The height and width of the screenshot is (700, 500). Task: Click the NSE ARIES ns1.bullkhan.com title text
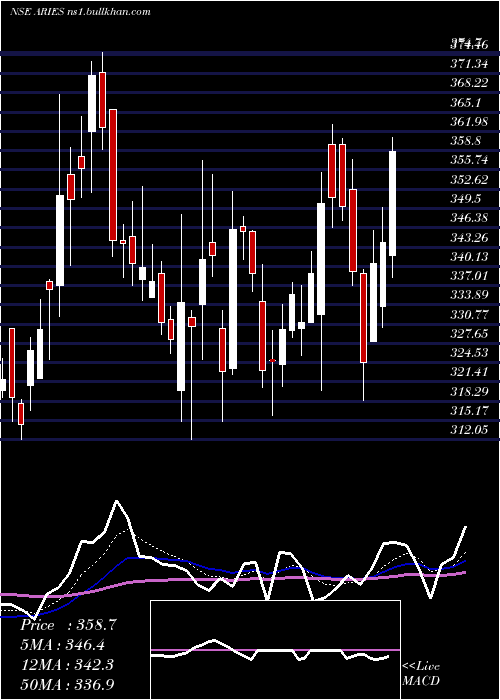pos(80,12)
